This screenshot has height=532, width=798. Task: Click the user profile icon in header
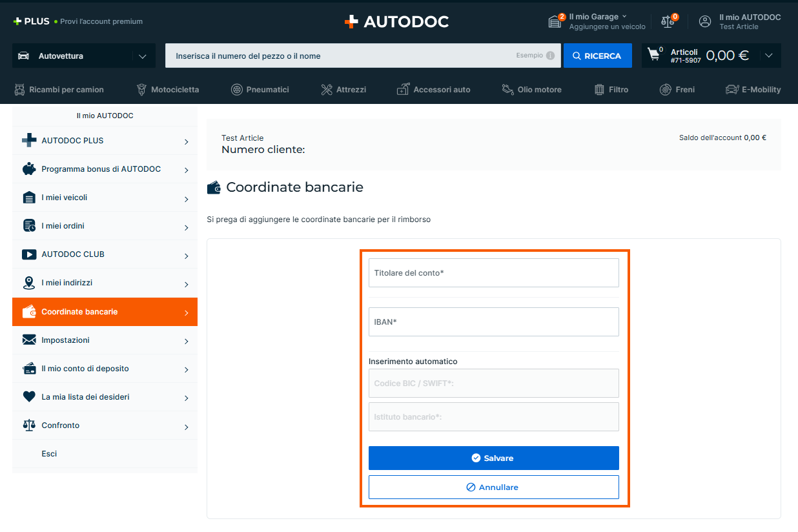pos(705,21)
